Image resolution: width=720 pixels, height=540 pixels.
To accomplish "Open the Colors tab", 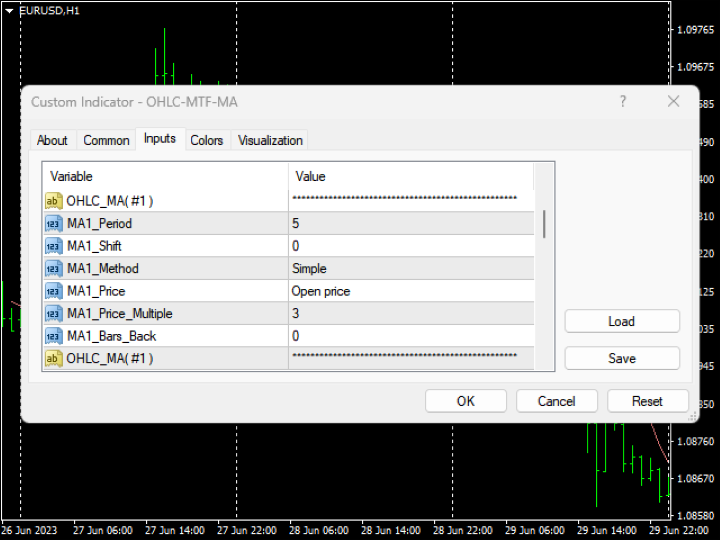I will coord(207,140).
